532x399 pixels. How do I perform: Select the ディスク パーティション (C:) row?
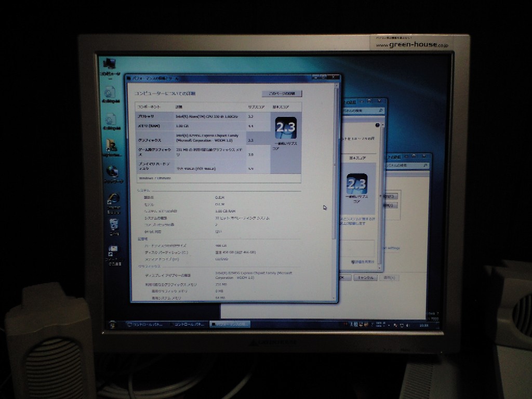200,252
